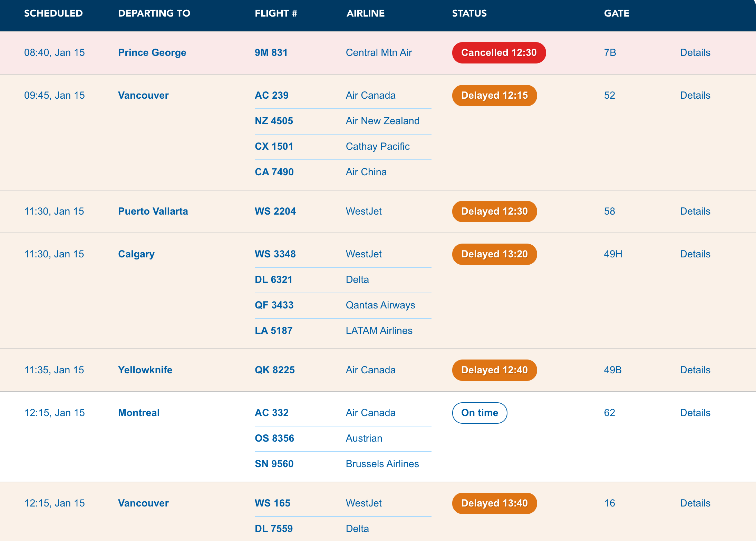Screen dimensions: 756x541
Task: Click the Montreal destination name
Action: click(139, 413)
